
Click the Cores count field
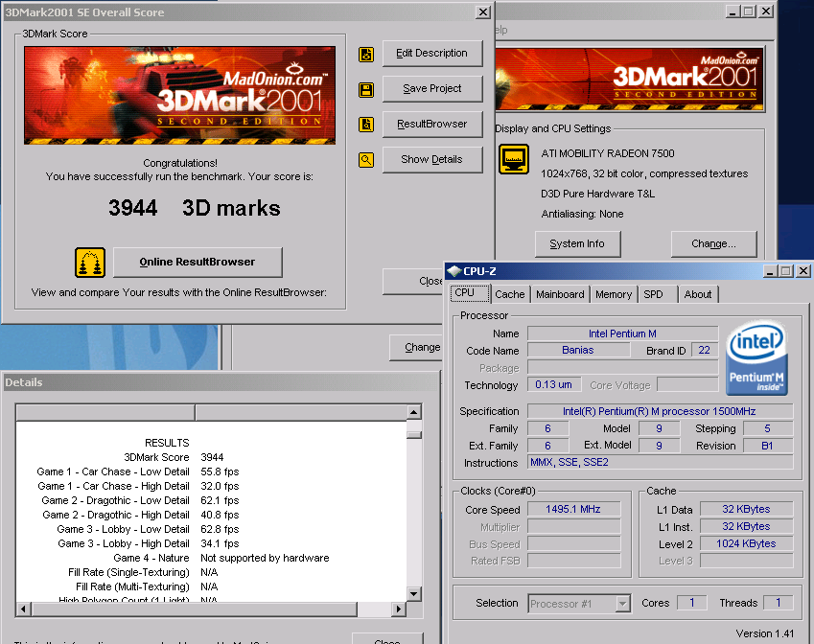pos(692,603)
